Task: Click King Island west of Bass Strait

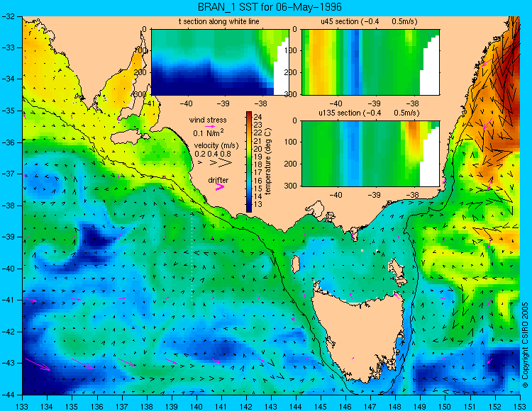Action: tap(296, 264)
